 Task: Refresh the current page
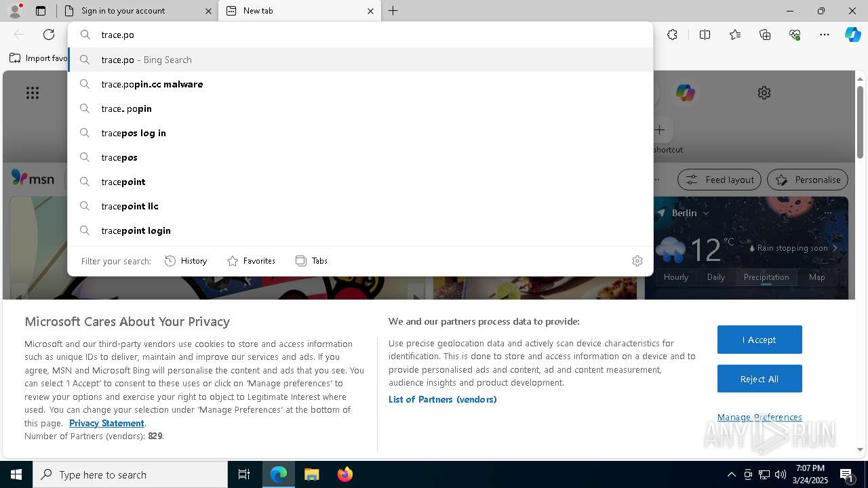[49, 35]
